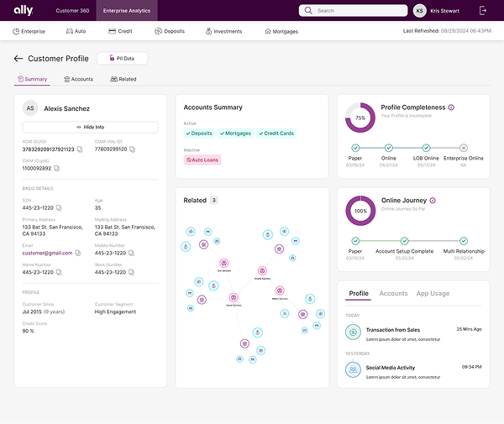Switch to the Summary tab
This screenshot has width=504, height=424.
coord(32,79)
